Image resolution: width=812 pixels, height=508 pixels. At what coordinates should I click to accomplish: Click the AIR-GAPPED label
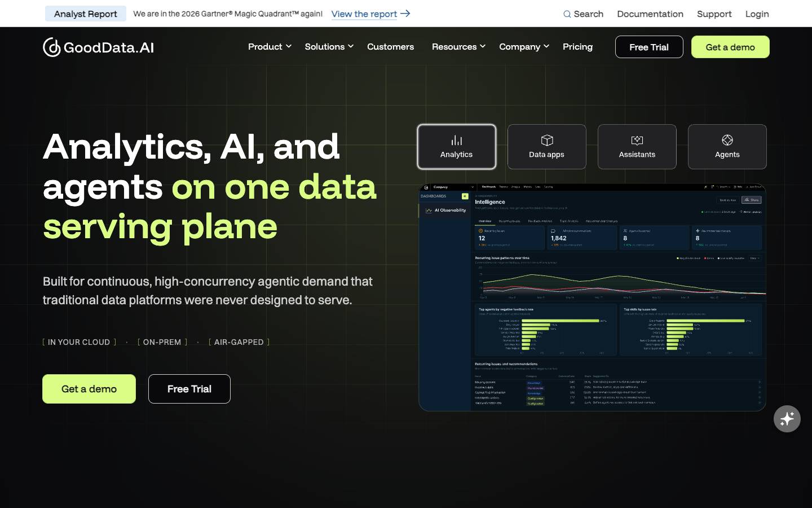[x=239, y=342]
